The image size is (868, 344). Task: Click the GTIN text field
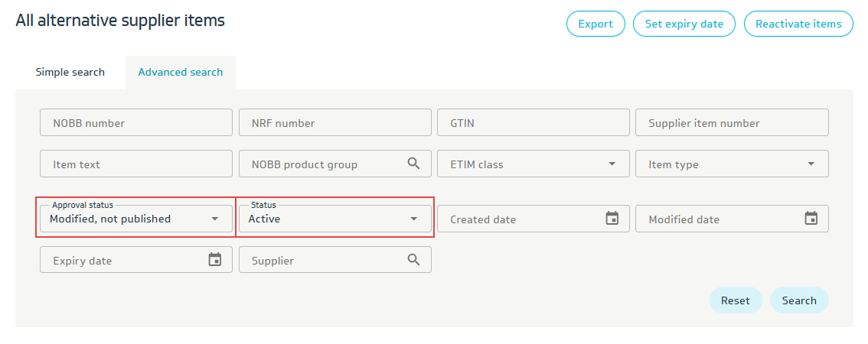533,122
